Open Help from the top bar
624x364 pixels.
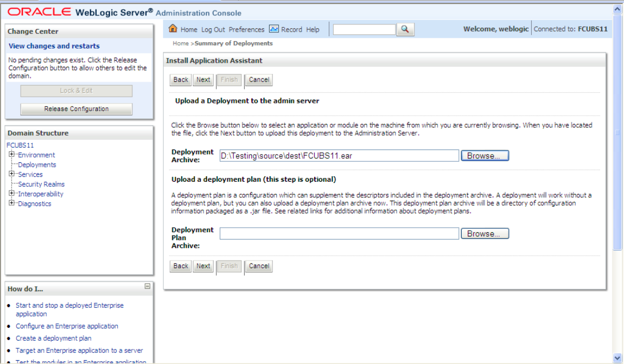coord(311,29)
